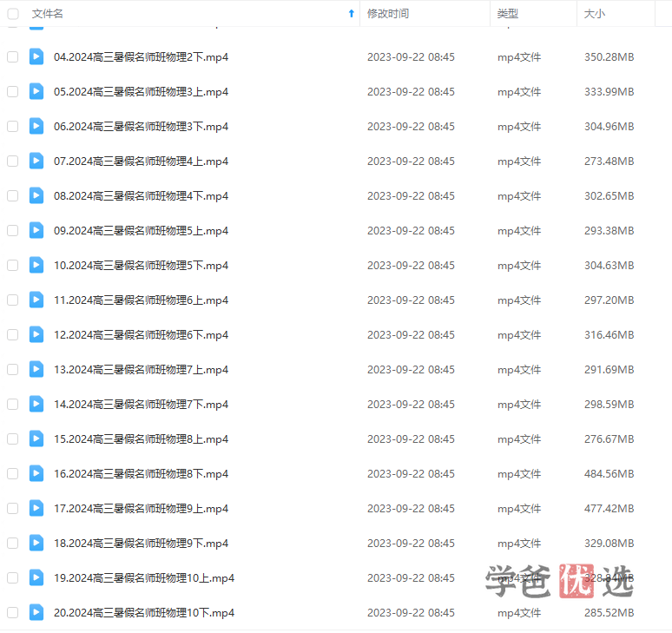Sort by the 修改时间 column header

pos(388,14)
